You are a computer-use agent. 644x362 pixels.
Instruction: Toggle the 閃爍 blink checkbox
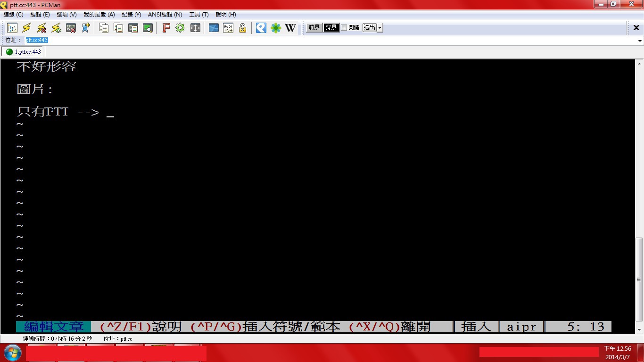pos(344,28)
